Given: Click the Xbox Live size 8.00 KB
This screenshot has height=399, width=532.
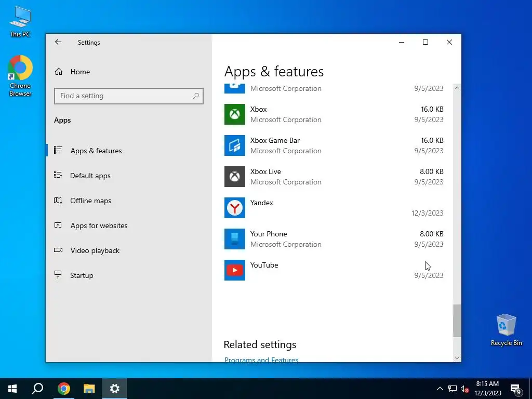Looking at the screenshot, I should (x=432, y=171).
